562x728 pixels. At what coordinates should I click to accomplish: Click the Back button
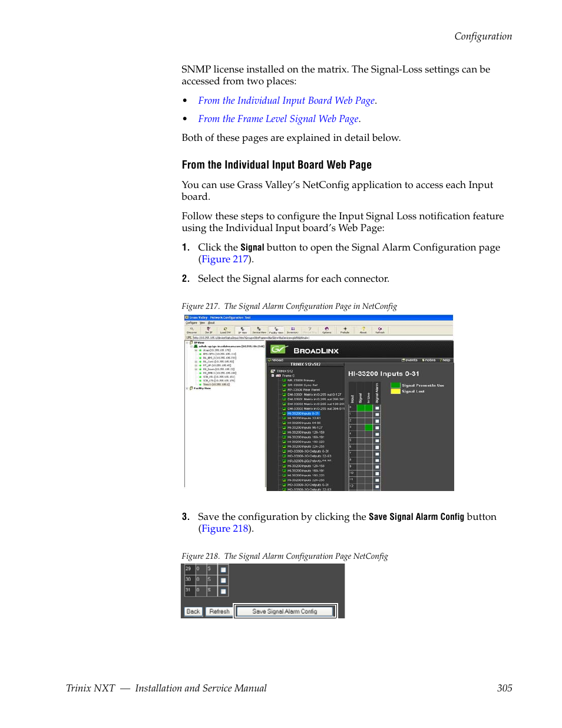tap(193, 611)
